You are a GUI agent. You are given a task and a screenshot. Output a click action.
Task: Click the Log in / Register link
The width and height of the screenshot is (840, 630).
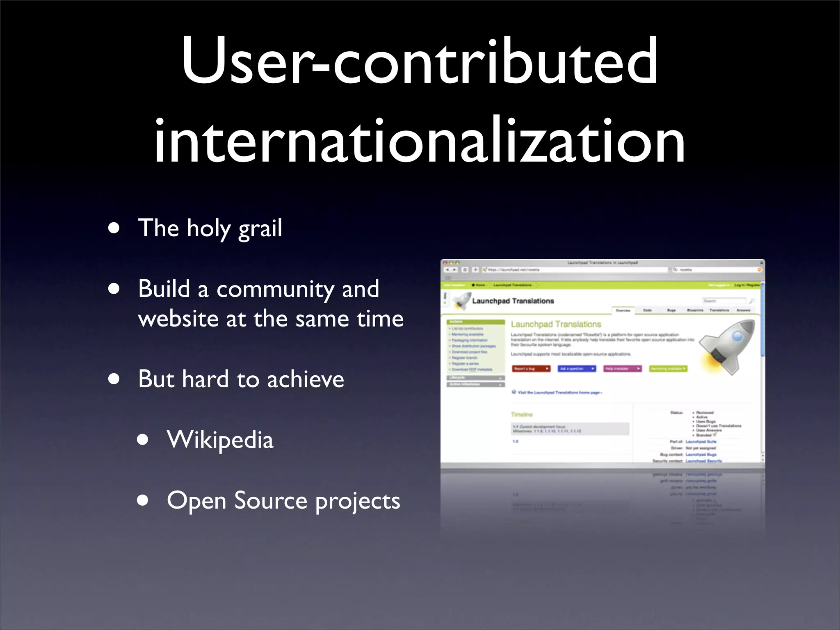[x=747, y=285]
